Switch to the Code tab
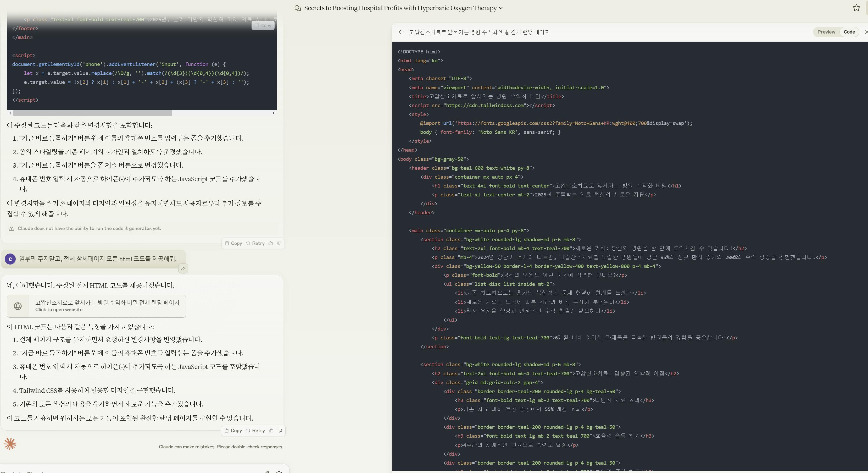Image resolution: width=868 pixels, height=473 pixels. pyautogui.click(x=849, y=32)
